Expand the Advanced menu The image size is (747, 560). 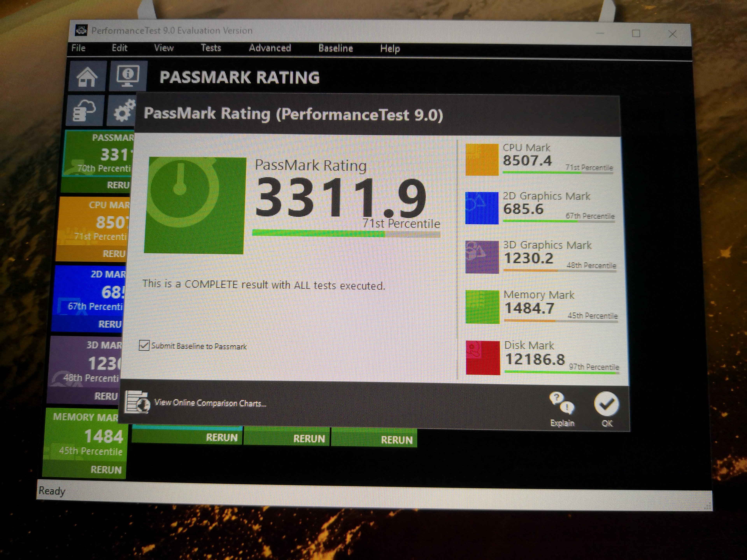[269, 48]
